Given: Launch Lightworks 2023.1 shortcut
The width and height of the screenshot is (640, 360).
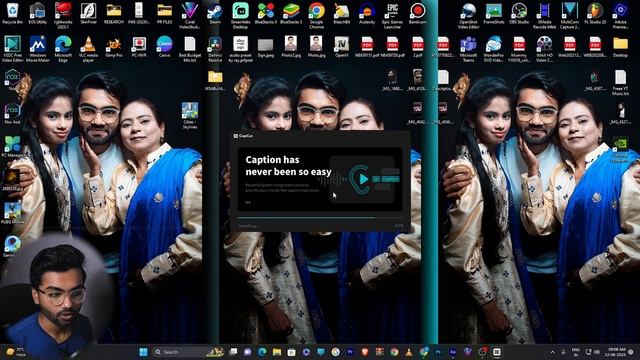Looking at the screenshot, I should pyautogui.click(x=63, y=15).
